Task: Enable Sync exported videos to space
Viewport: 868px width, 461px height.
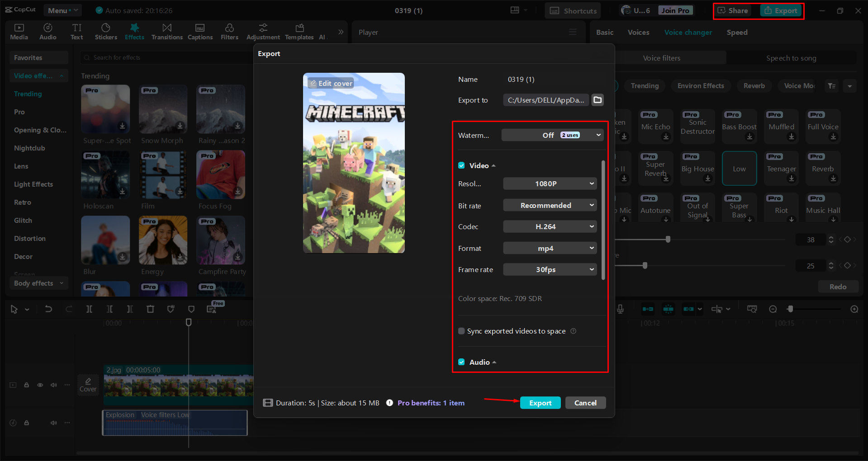Action: tap(461, 331)
